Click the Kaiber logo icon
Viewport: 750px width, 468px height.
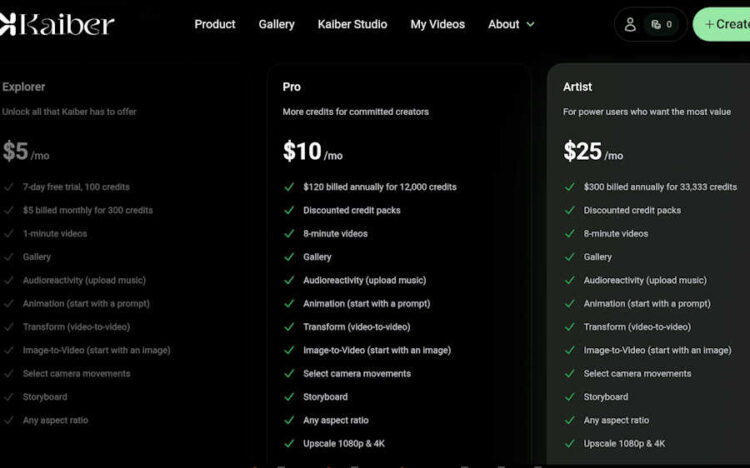(7, 24)
